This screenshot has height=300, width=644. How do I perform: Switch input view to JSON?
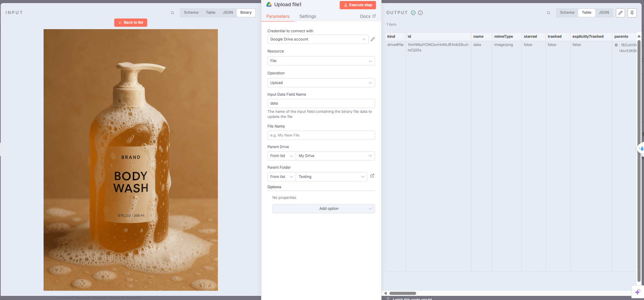click(x=228, y=13)
